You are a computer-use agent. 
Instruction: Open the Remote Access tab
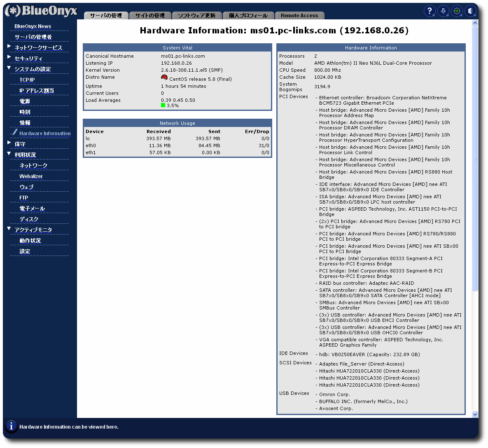pos(299,16)
